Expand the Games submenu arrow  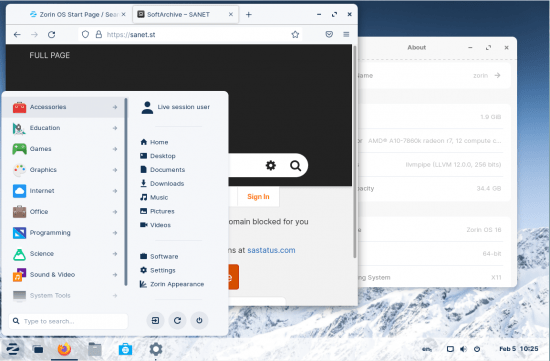point(115,149)
